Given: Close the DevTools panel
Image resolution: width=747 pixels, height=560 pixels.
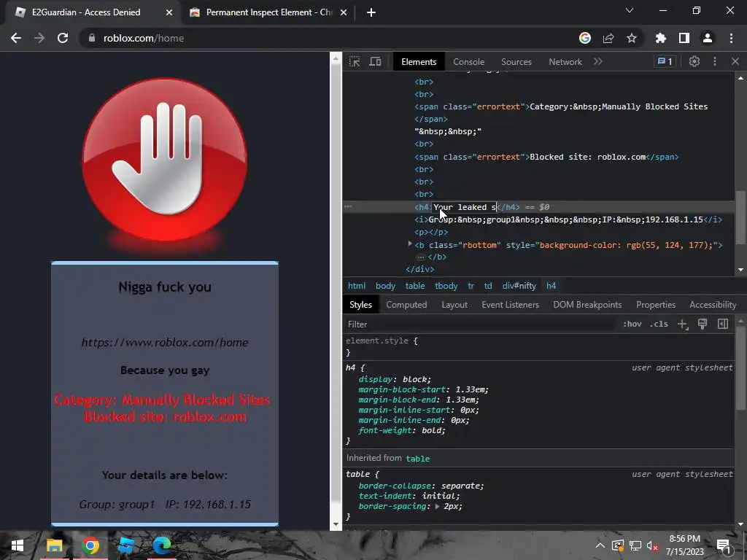Looking at the screenshot, I should point(735,61).
